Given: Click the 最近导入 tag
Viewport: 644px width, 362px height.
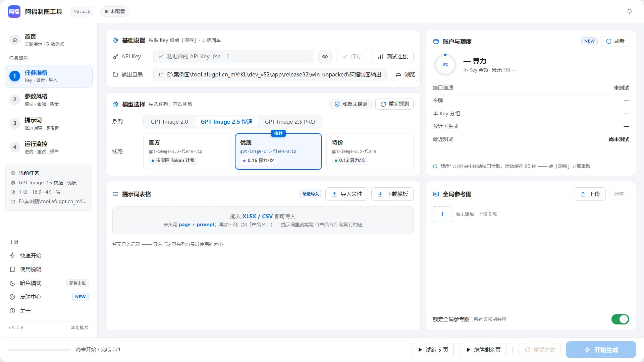Looking at the screenshot, I should (311, 194).
